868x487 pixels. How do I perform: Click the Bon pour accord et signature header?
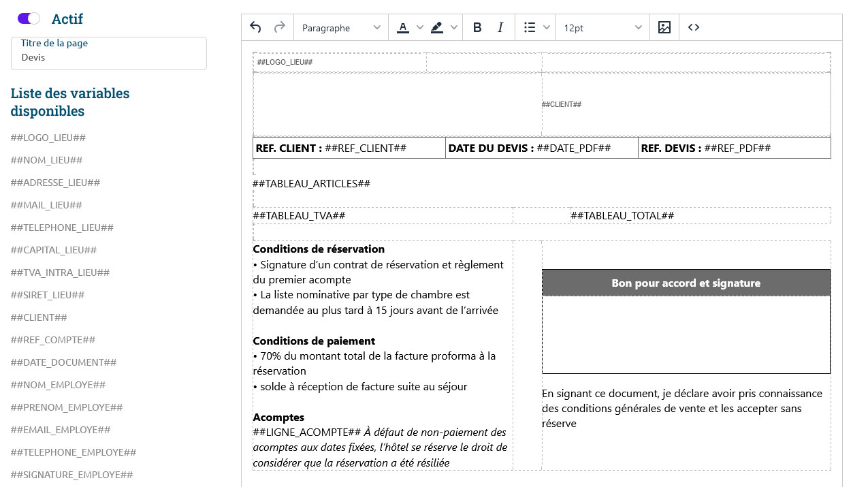tap(686, 283)
